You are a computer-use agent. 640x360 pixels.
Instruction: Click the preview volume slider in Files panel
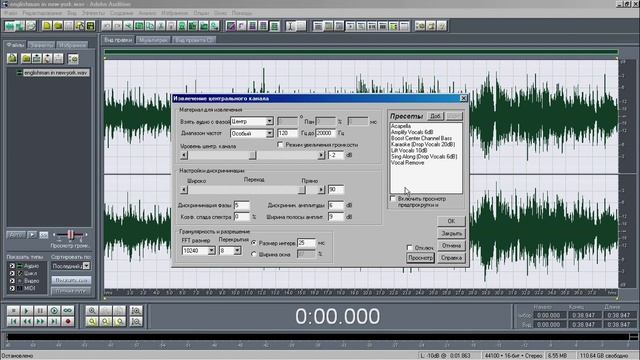pyautogui.click(x=71, y=235)
